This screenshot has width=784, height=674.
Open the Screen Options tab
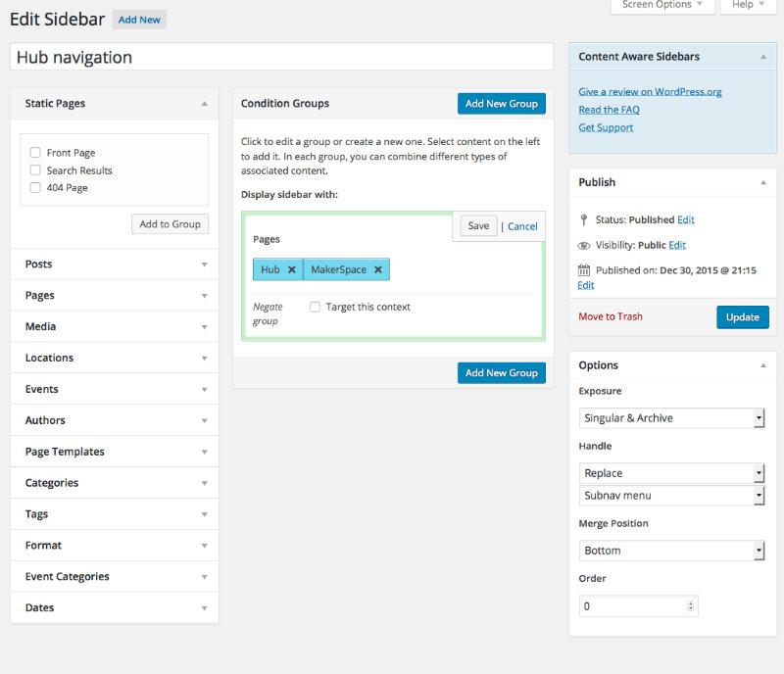[x=662, y=5]
